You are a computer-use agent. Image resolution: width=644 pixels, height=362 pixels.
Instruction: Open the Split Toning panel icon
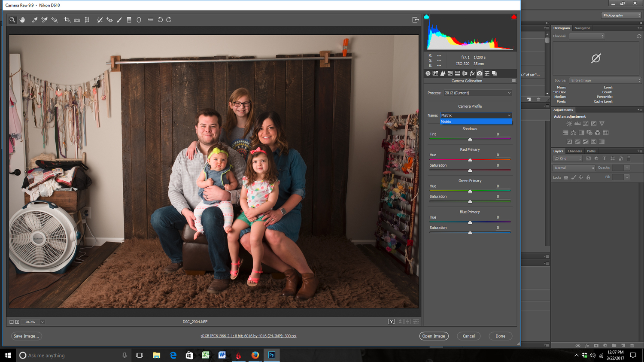click(x=458, y=73)
